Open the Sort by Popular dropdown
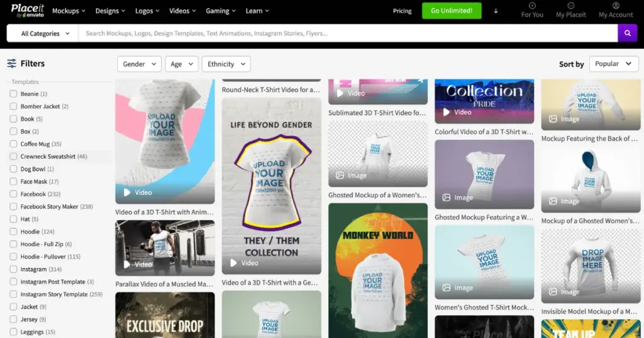The width and height of the screenshot is (644, 338). (x=614, y=63)
